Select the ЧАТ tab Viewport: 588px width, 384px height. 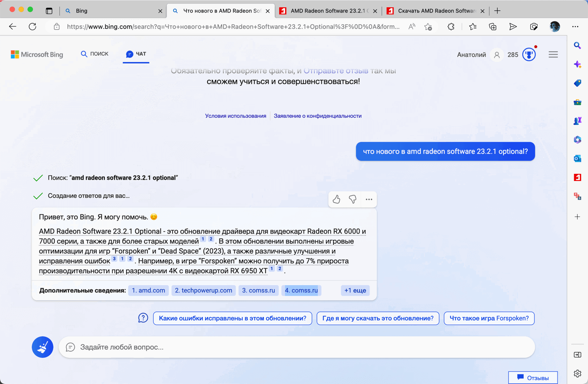pyautogui.click(x=136, y=54)
